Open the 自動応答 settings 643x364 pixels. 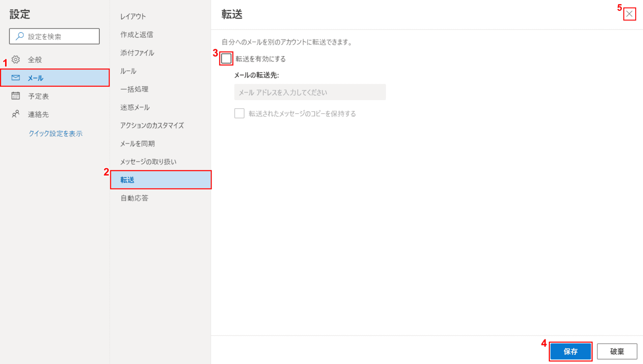point(134,198)
